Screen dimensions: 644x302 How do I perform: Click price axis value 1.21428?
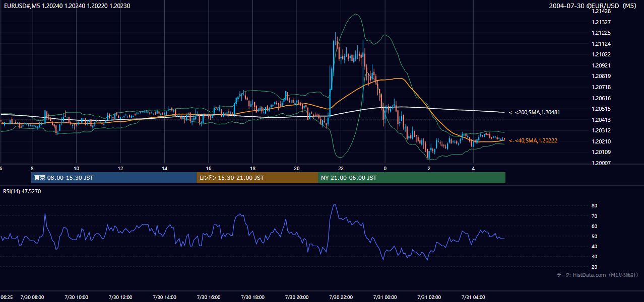(602, 11)
